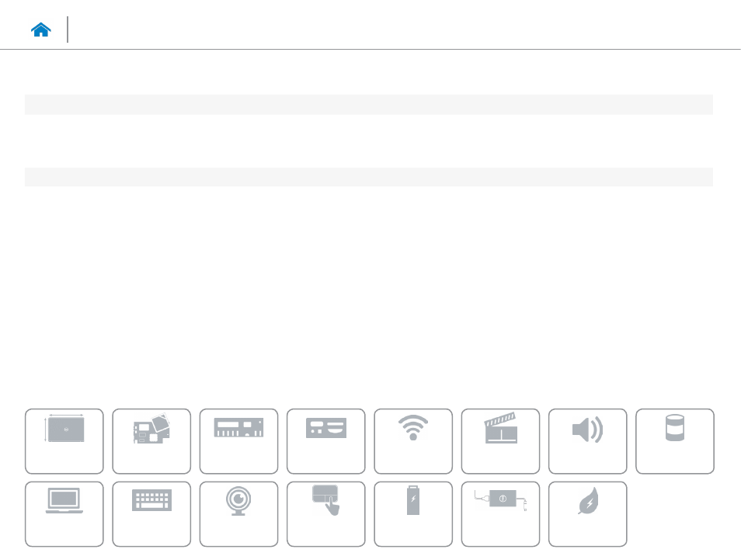
Task: Open the Audio speaker tile
Action: pyautogui.click(x=587, y=441)
